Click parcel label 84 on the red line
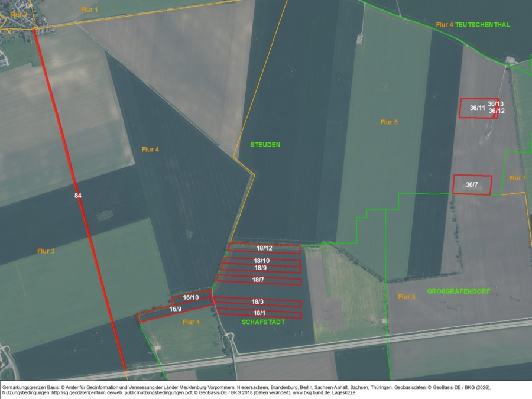This screenshot has height=399, width=532. click(x=78, y=195)
